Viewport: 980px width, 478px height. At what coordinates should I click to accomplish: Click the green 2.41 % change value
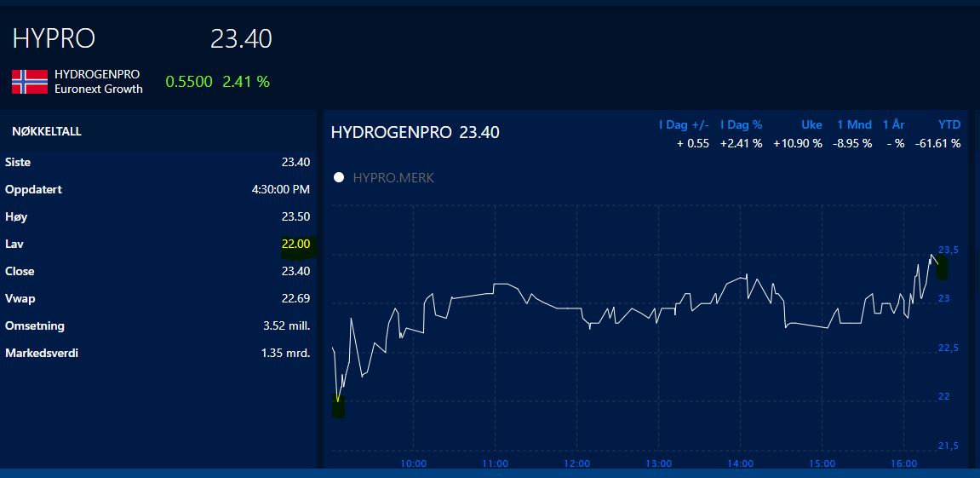pyautogui.click(x=246, y=81)
